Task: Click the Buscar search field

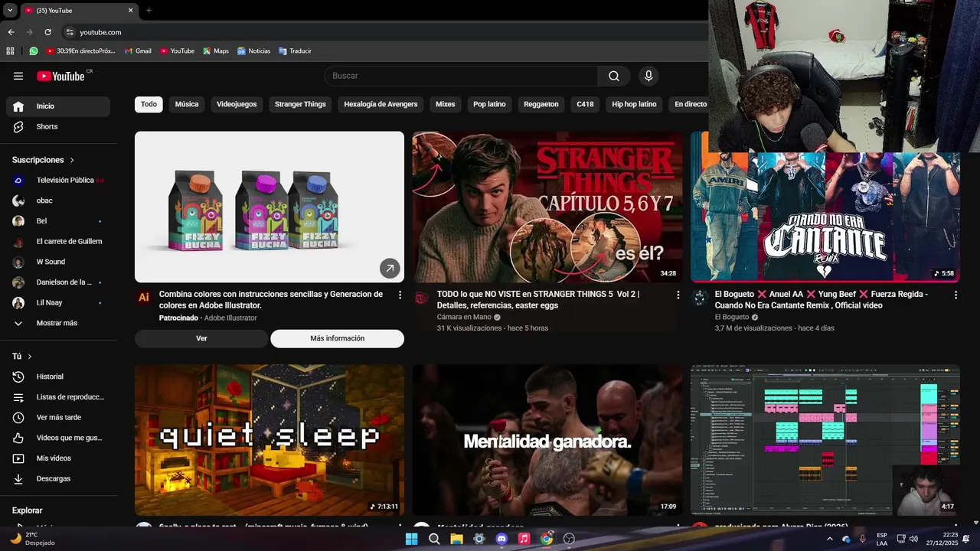Action: click(x=461, y=76)
